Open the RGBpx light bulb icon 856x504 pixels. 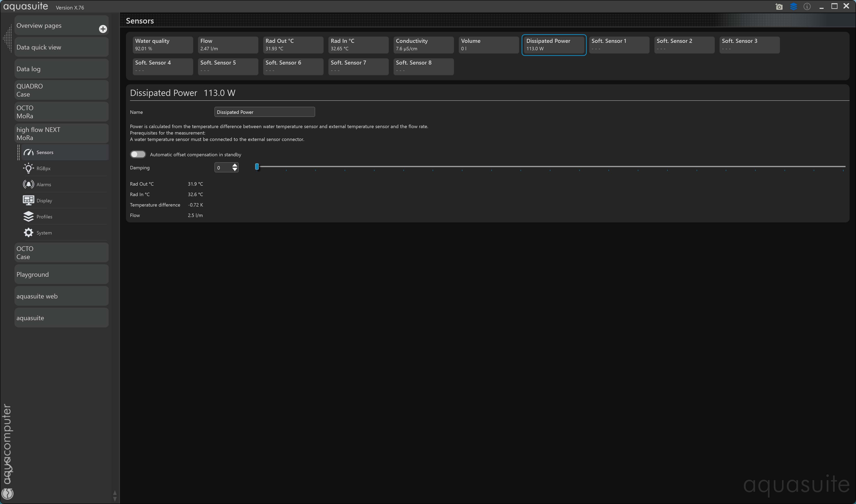click(x=28, y=168)
